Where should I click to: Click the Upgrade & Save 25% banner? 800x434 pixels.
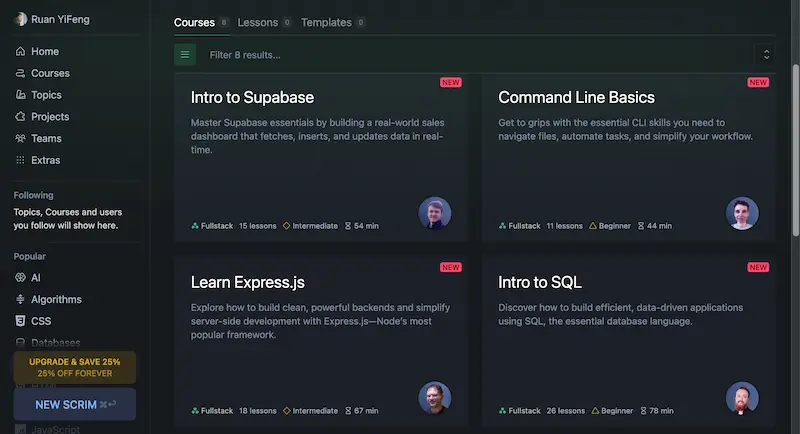pos(75,367)
